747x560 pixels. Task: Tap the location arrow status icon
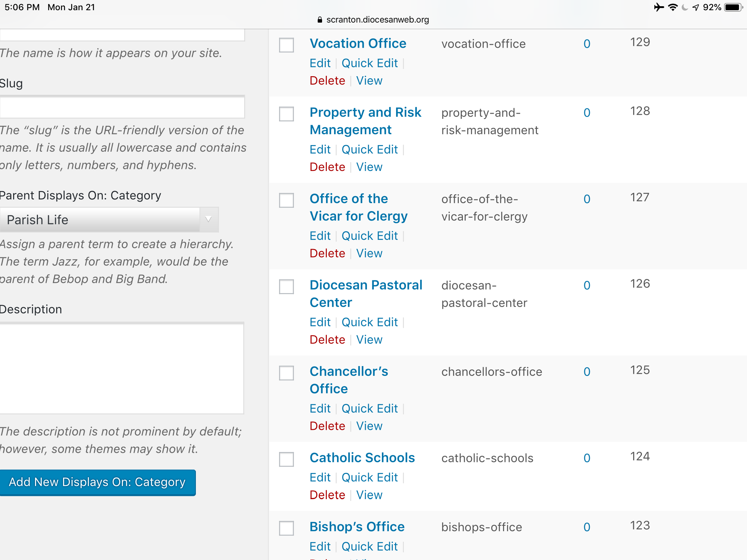(x=696, y=7)
